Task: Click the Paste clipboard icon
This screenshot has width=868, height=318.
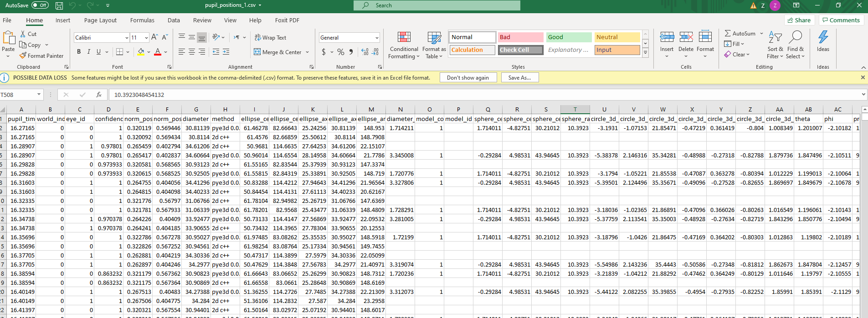Action: 9,38
